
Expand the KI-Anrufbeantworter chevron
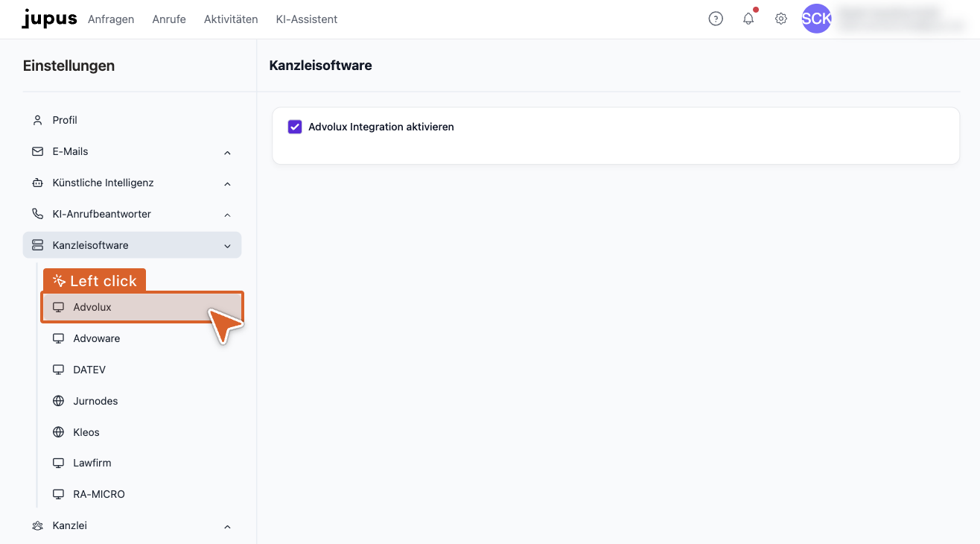coord(227,215)
